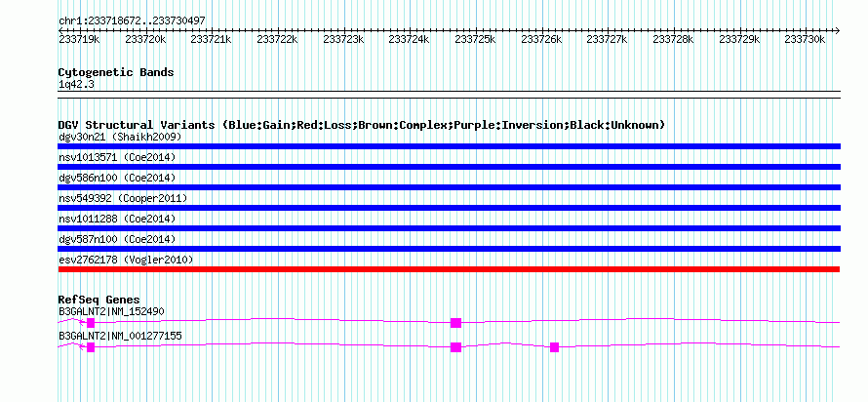
Task: Select the blue bar under dgv587n100
Action: (x=449, y=249)
